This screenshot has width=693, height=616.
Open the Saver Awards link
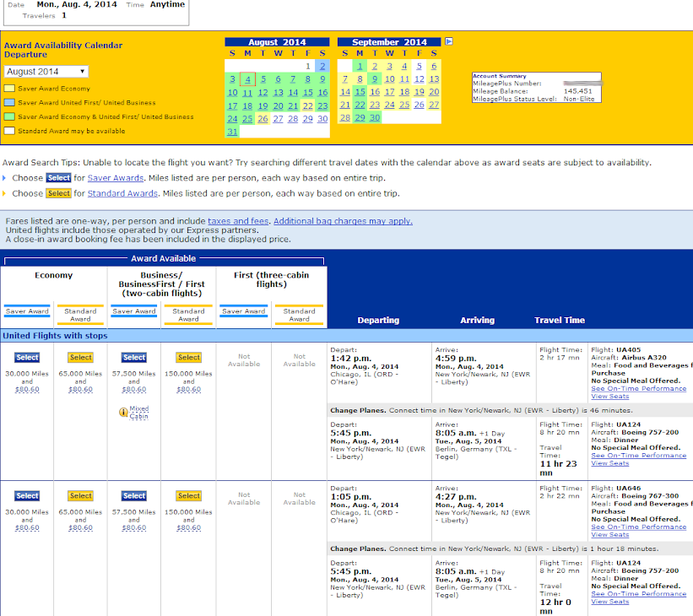click(116, 178)
